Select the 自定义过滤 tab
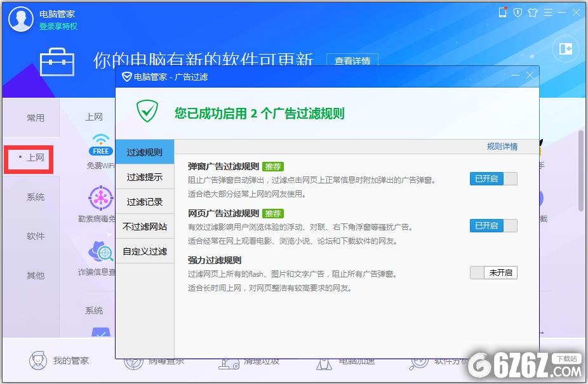588x384 pixels. (145, 251)
